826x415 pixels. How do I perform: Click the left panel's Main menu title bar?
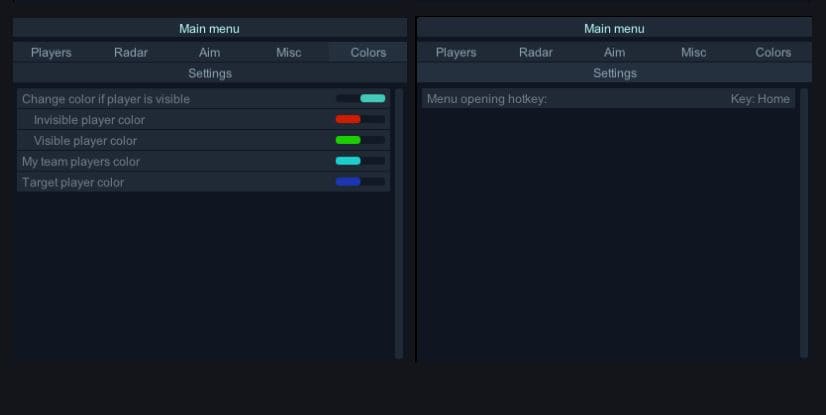coord(210,29)
